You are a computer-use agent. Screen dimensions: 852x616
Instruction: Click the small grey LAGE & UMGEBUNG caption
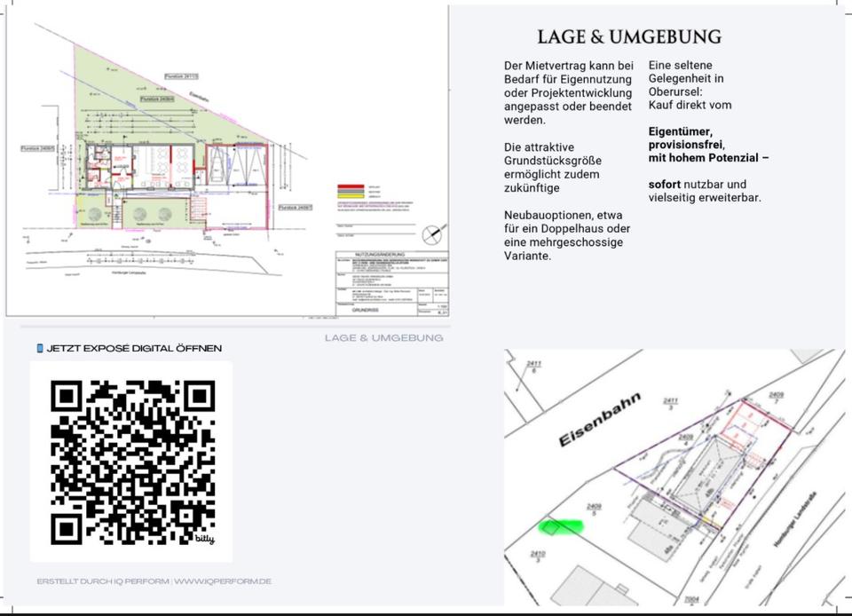[383, 337]
